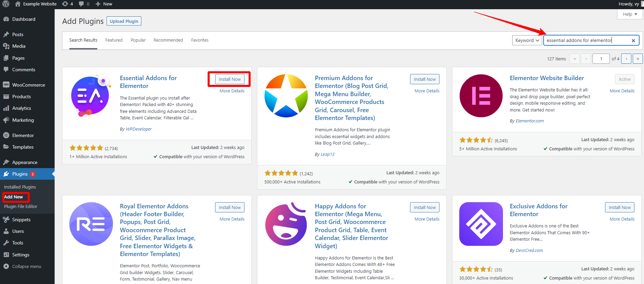Image resolution: width=644 pixels, height=284 pixels.
Task: Open More Details for Premium Addons
Action: click(x=427, y=91)
